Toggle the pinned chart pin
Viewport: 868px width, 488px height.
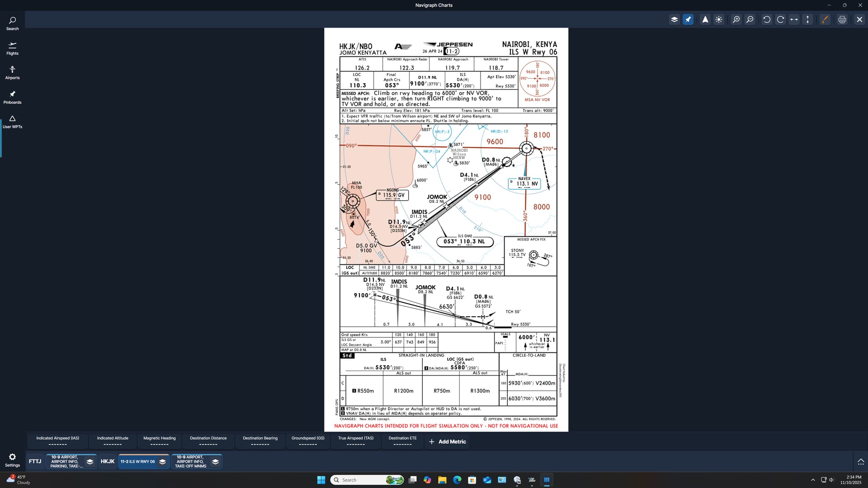click(688, 19)
